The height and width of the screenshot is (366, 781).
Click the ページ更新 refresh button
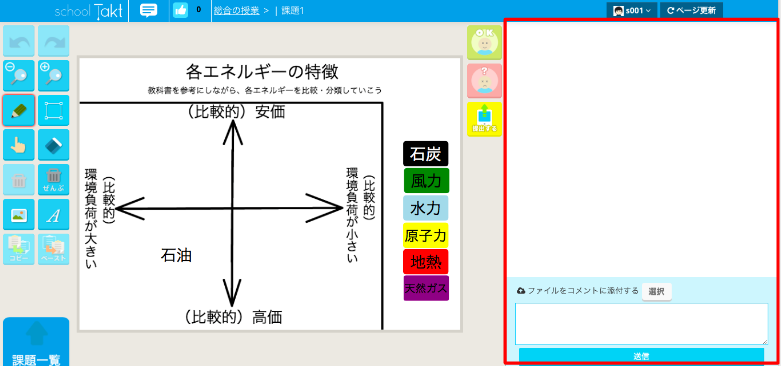click(691, 10)
